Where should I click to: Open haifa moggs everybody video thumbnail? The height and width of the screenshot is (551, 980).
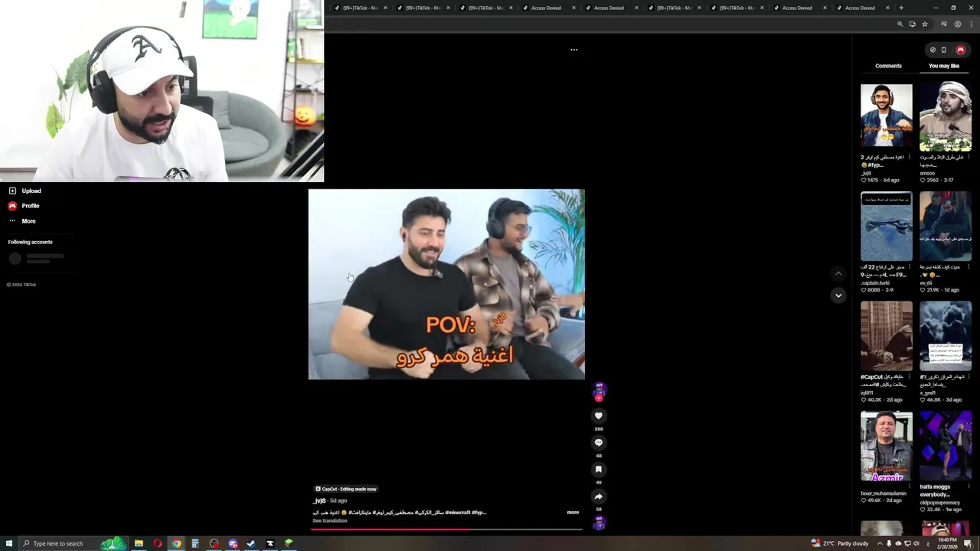coord(946,446)
